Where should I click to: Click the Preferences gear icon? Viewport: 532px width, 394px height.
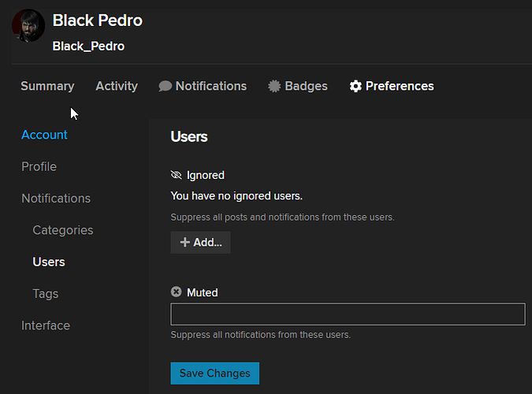click(x=355, y=86)
